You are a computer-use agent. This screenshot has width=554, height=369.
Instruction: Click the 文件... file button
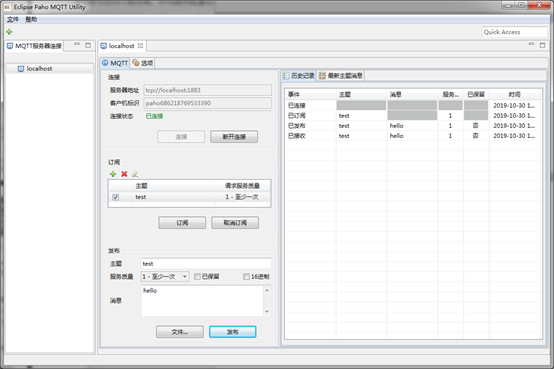pyautogui.click(x=180, y=332)
